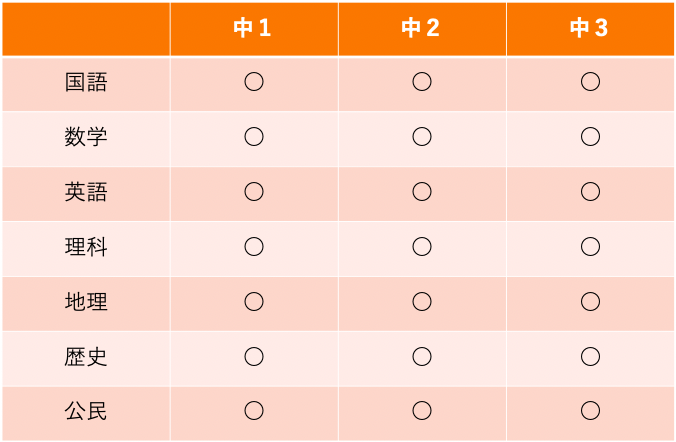Click the circle for 数学 in 中2
This screenshot has width=676, height=442.
coord(422,137)
